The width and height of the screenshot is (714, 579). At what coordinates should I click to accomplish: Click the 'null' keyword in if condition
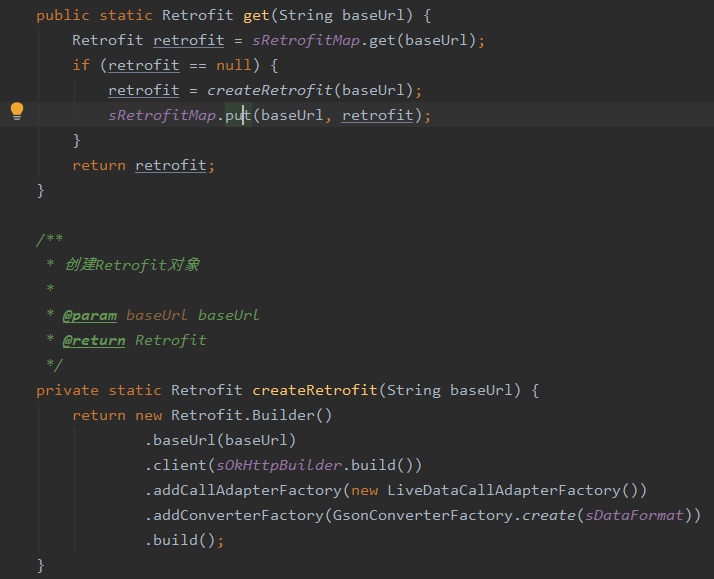pos(234,66)
